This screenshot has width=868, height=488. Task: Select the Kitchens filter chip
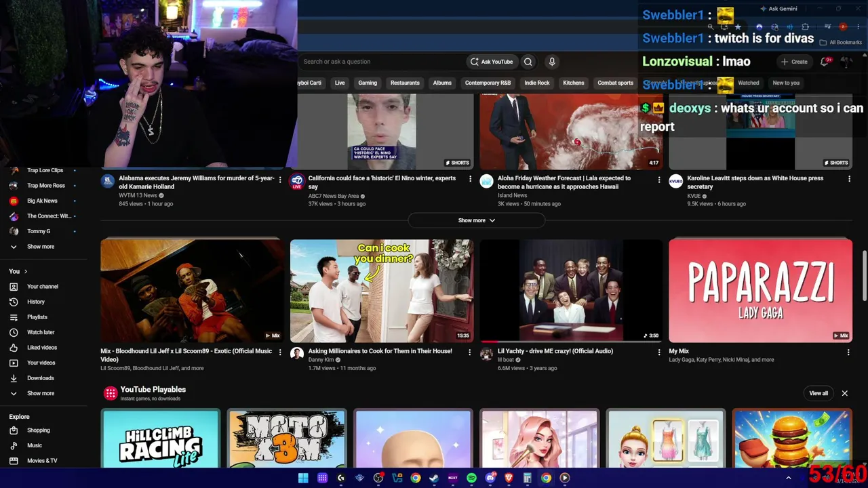574,83
